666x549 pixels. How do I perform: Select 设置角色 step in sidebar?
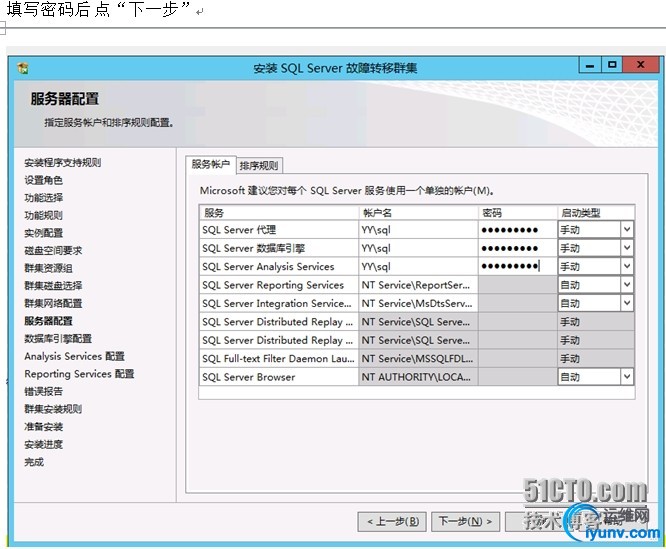click(x=43, y=180)
